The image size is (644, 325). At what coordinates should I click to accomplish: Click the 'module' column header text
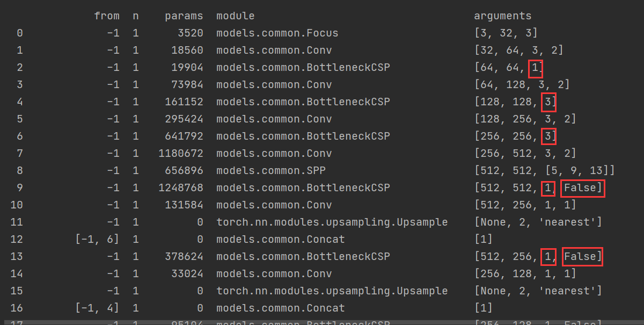(x=235, y=16)
